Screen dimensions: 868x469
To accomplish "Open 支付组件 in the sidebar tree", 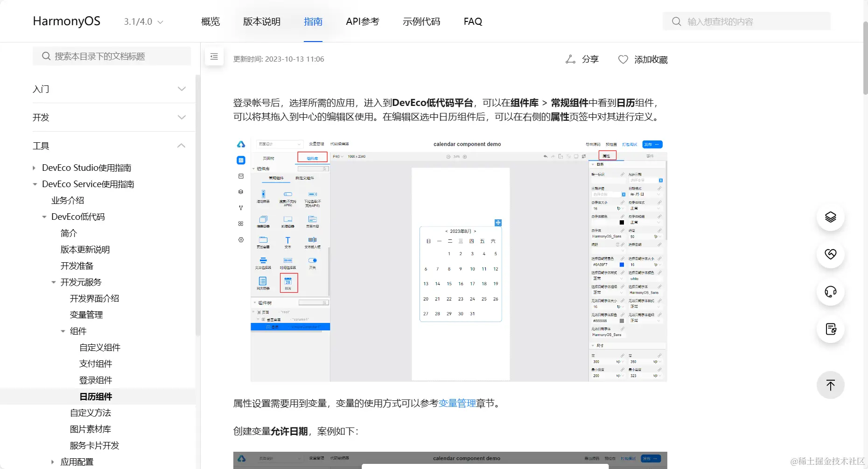I will pyautogui.click(x=96, y=364).
